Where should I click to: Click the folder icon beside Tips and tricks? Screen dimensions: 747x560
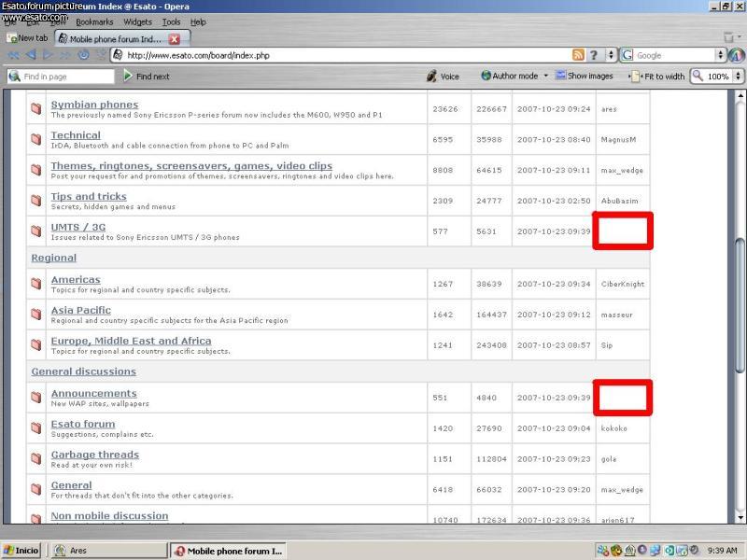point(36,200)
